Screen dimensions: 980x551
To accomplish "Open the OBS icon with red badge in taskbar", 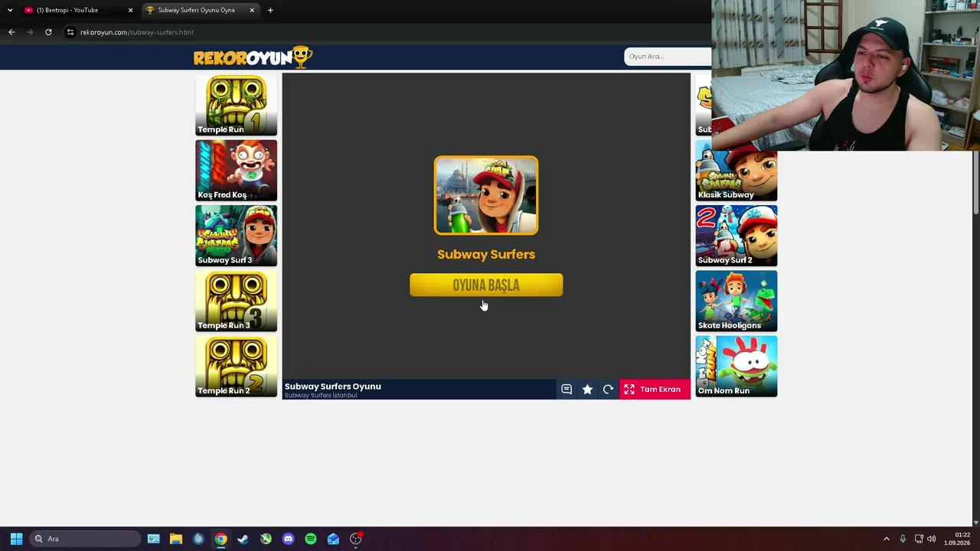I will tap(356, 539).
